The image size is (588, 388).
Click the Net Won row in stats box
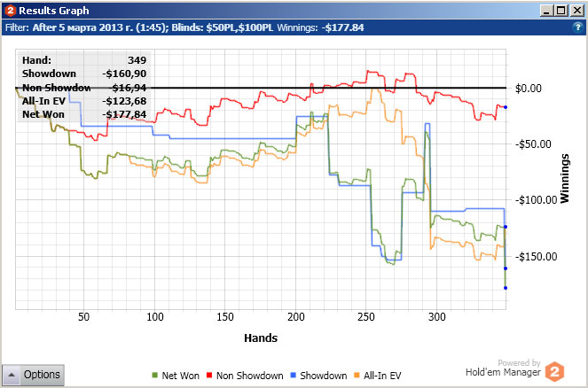[x=84, y=114]
